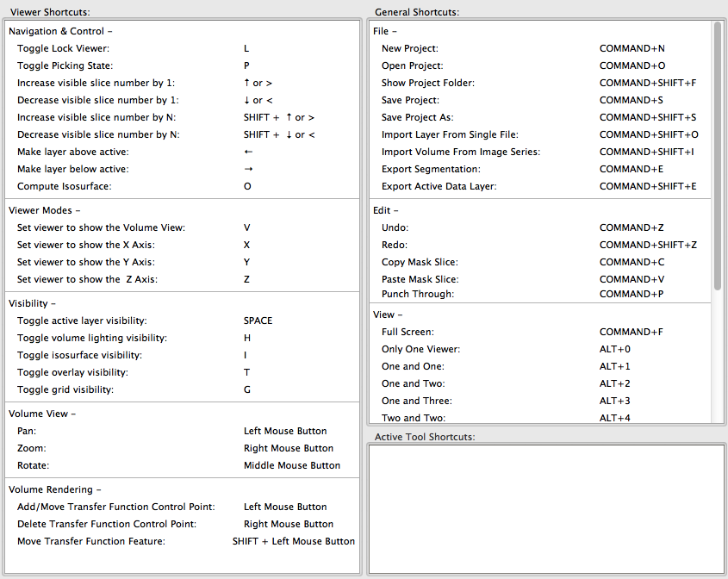Click Toggle volume lighting visibility label
This screenshot has width=728, height=579.
tap(92, 338)
